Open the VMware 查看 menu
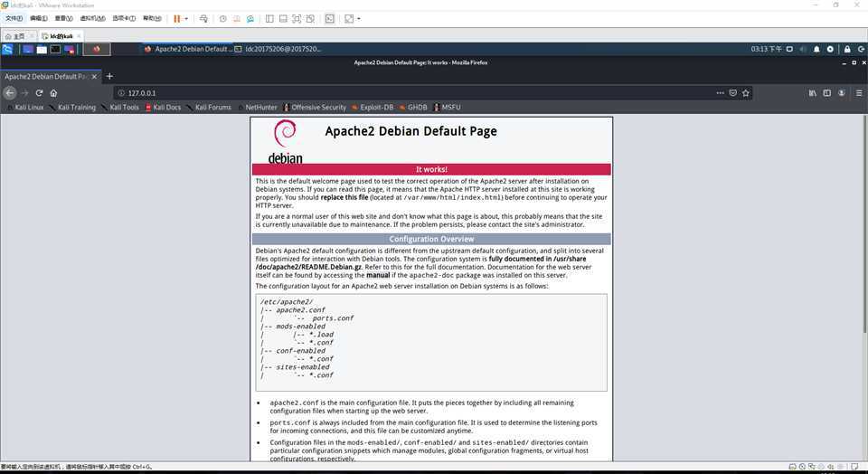The image size is (868, 474). tap(63, 18)
